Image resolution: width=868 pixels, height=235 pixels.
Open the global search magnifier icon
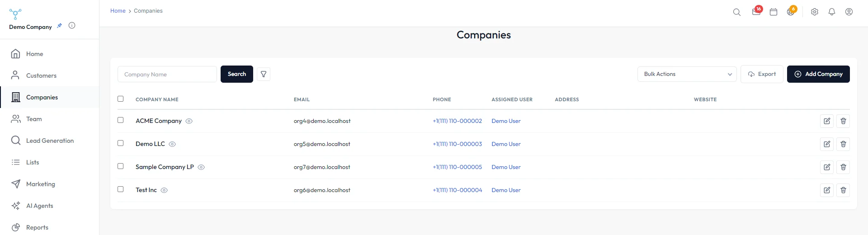point(736,12)
